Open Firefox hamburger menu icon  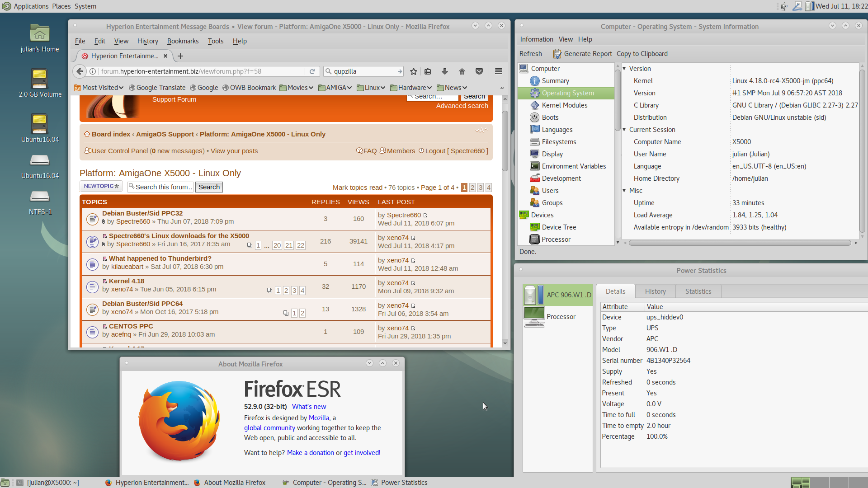(499, 71)
